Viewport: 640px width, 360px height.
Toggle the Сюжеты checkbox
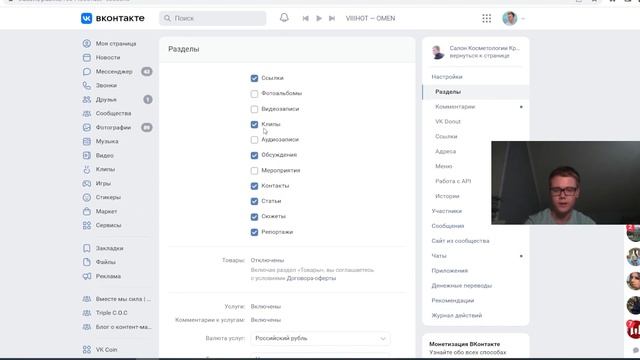(x=254, y=217)
